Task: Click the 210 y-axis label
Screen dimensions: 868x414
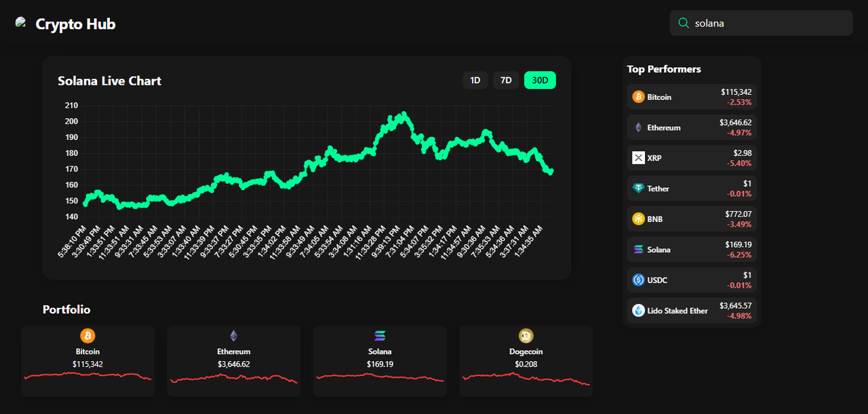Action: pyautogui.click(x=71, y=105)
